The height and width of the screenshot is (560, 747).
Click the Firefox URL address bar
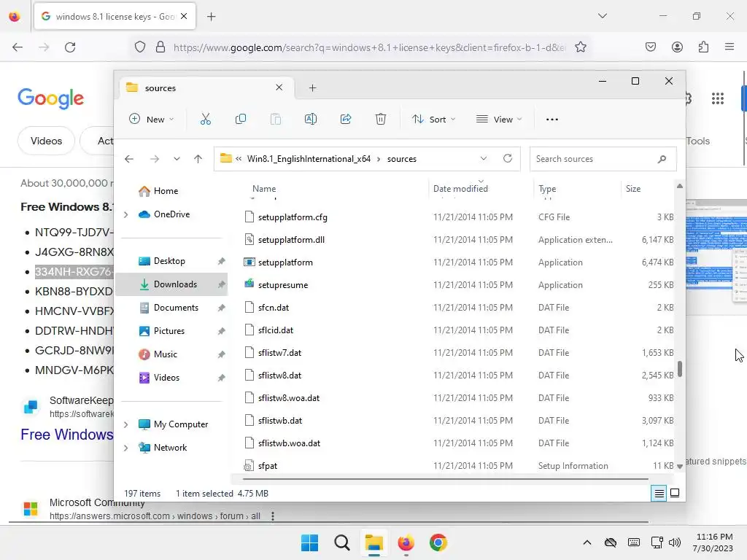pyautogui.click(x=369, y=47)
